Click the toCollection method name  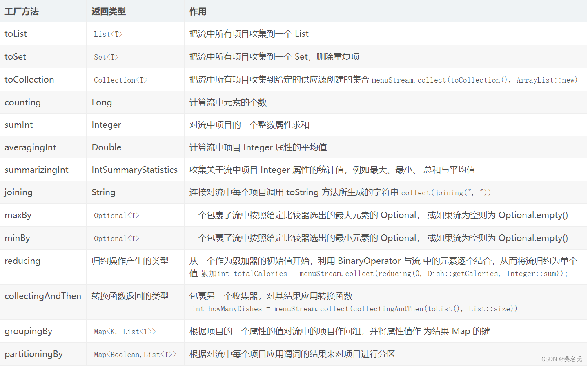29,79
